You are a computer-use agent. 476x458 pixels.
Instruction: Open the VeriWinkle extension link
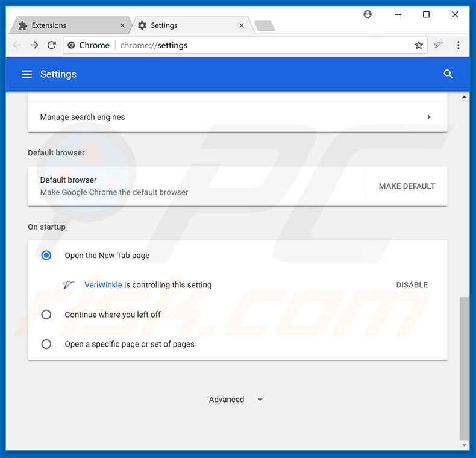click(103, 285)
